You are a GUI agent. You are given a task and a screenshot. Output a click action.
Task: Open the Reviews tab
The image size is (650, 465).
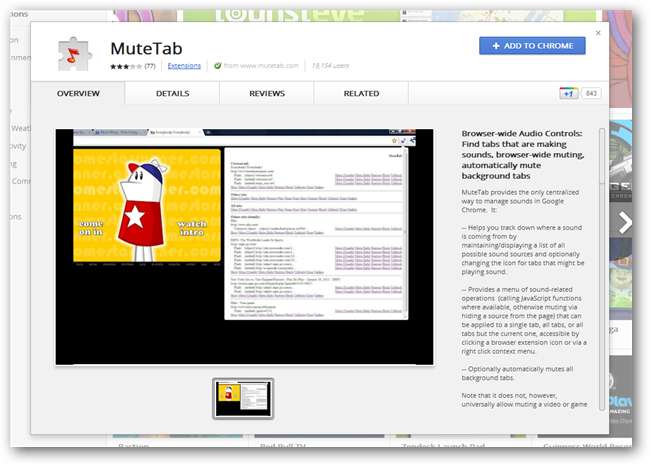[267, 93]
